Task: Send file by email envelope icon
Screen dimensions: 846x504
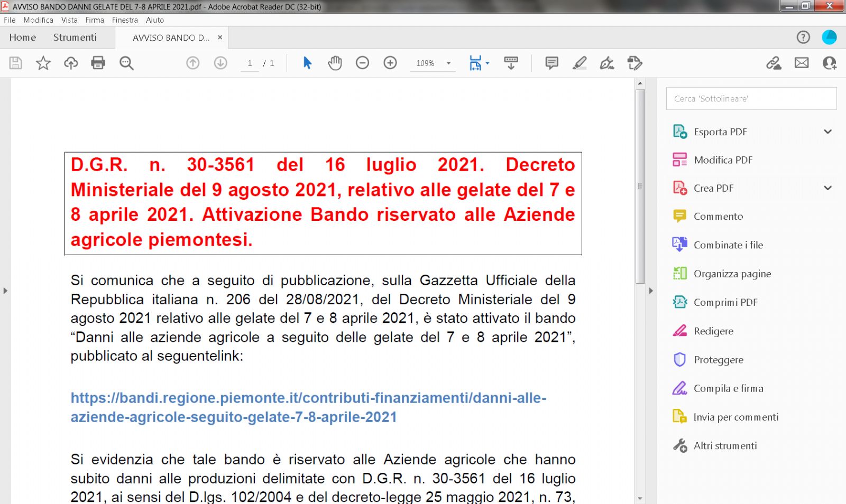Action: (x=802, y=63)
